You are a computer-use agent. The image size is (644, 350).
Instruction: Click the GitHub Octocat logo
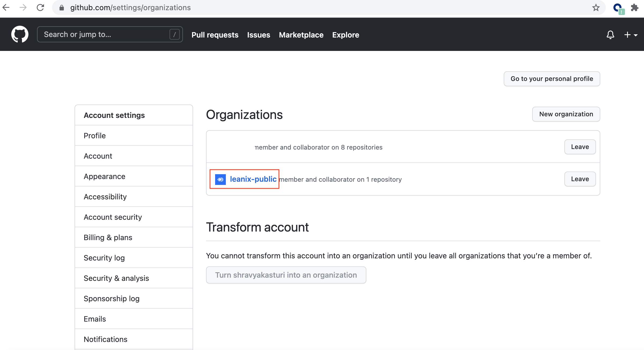pyautogui.click(x=20, y=34)
